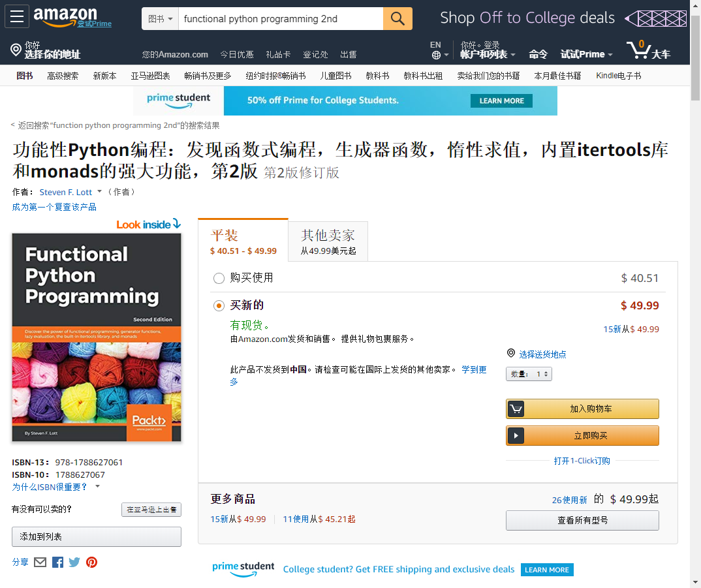701x588 pixels.
Task: Click LEARN MORE in top Prime banner
Action: 501,101
